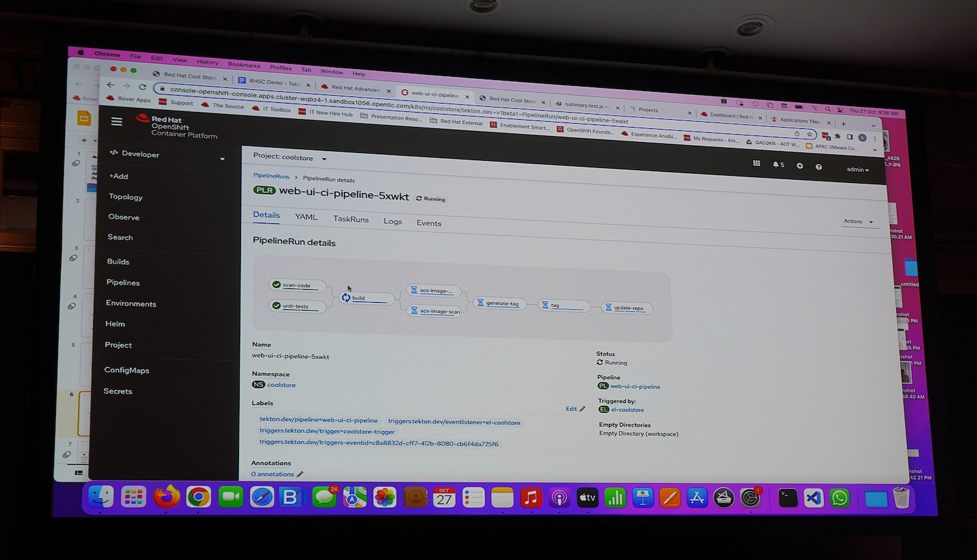Switch to the YAML tab
This screenshot has width=977, height=560.
[x=306, y=217]
